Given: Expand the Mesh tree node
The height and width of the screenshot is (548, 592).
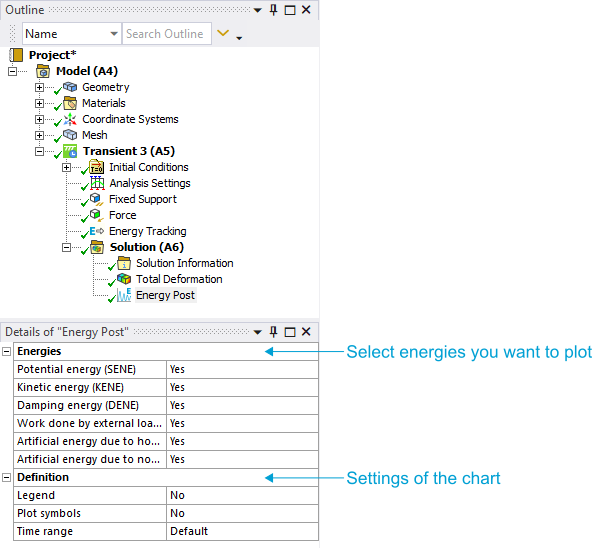Looking at the screenshot, I should [39, 135].
